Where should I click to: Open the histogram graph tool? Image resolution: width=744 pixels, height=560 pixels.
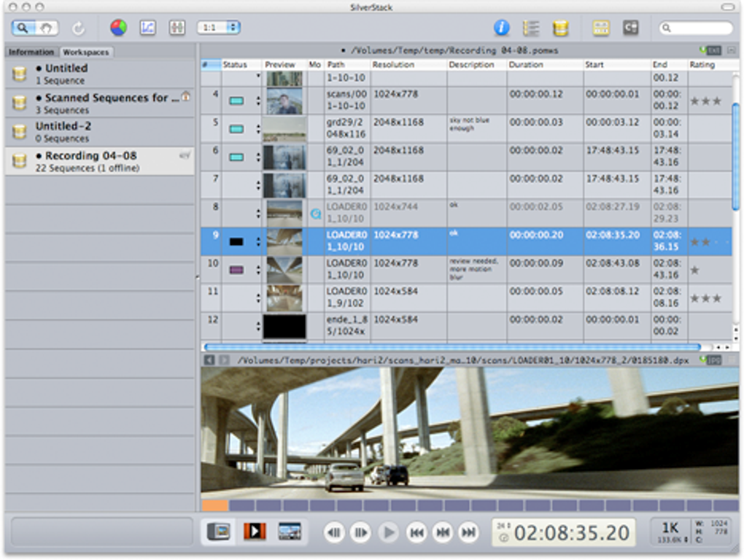[x=148, y=28]
